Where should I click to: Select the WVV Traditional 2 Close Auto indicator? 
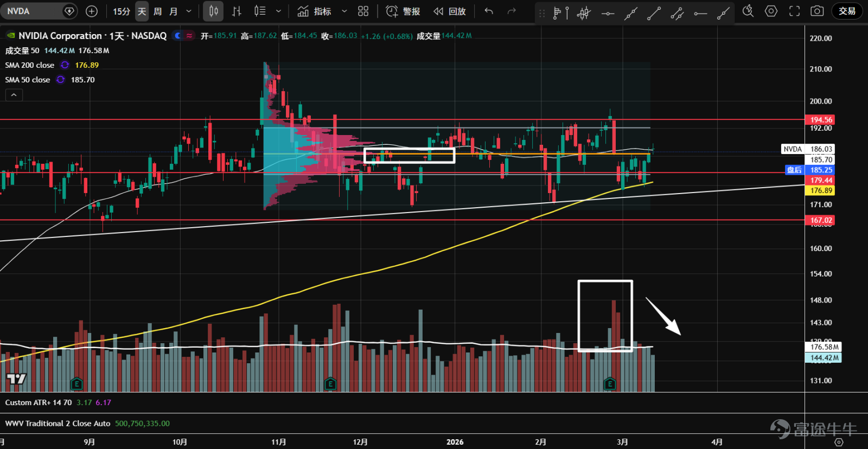58,424
